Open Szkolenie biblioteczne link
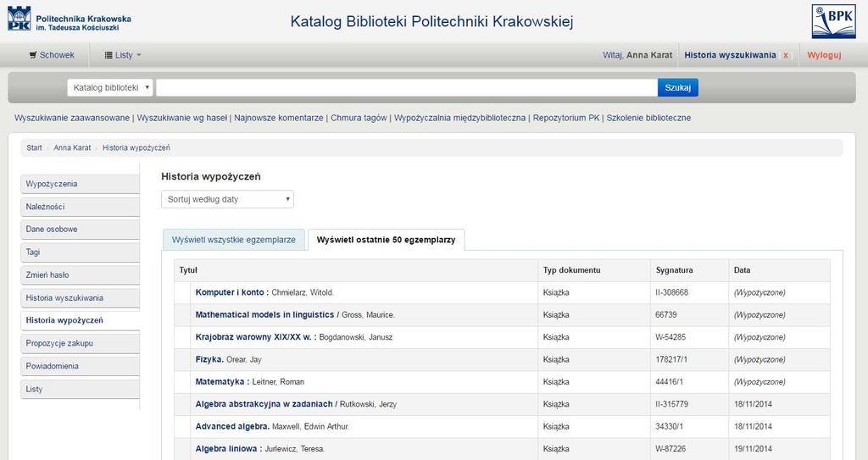 (x=648, y=118)
